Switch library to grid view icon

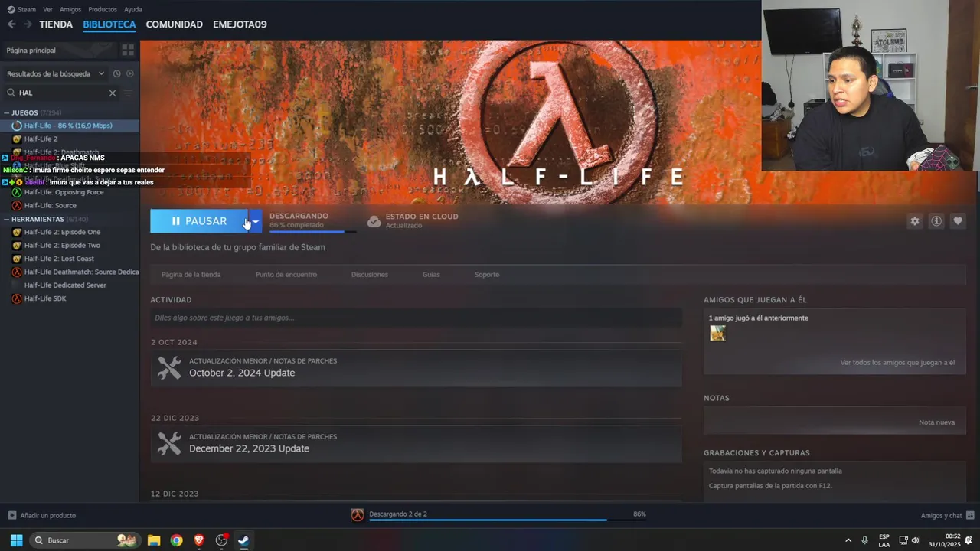coord(128,50)
